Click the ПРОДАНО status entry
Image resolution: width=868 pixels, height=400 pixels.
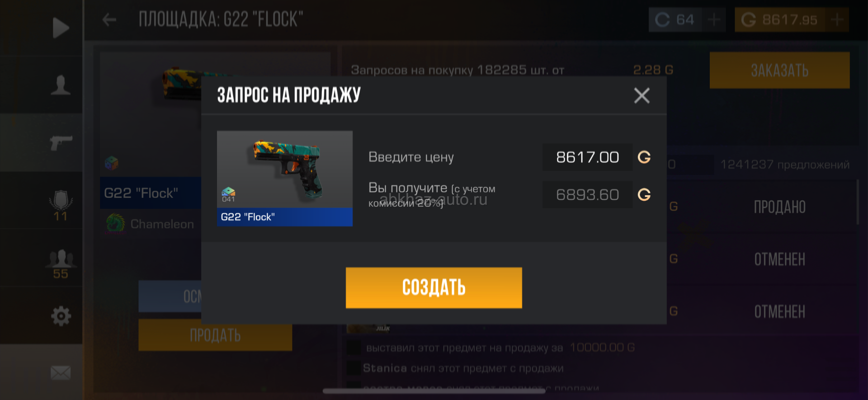(779, 207)
